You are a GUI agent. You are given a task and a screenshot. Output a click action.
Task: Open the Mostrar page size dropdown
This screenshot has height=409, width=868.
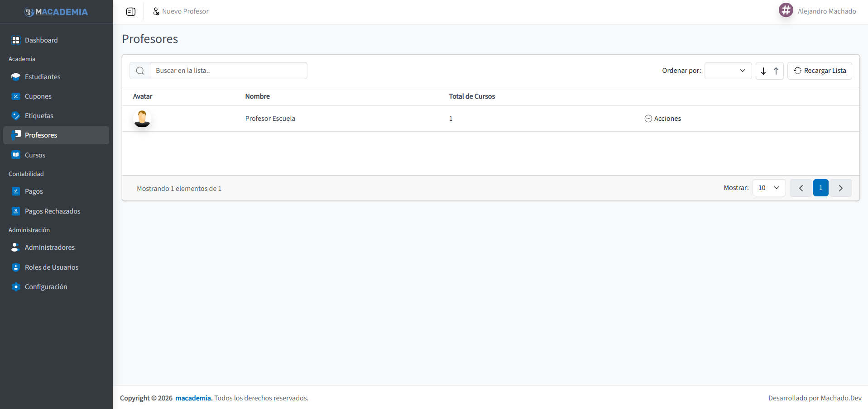(x=768, y=188)
